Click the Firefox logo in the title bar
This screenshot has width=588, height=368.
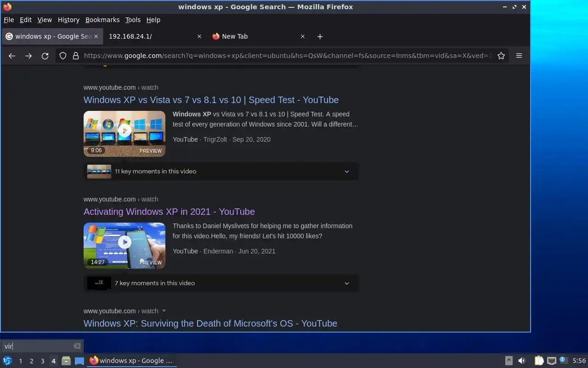point(7,7)
